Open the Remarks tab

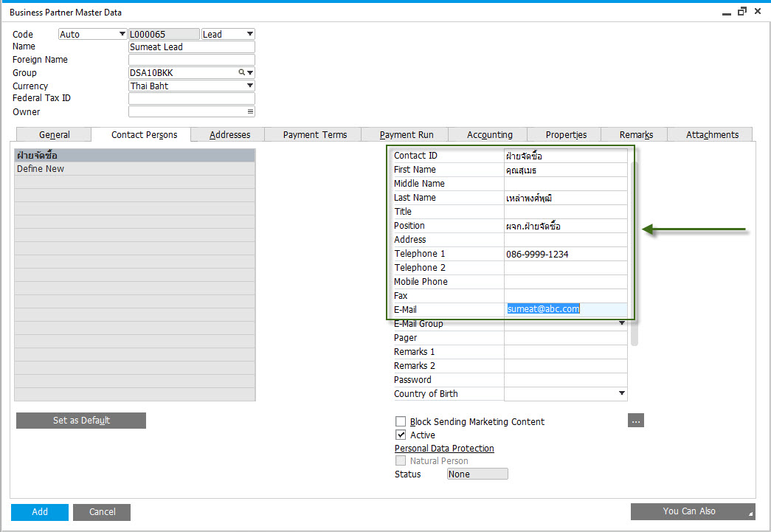(x=636, y=135)
